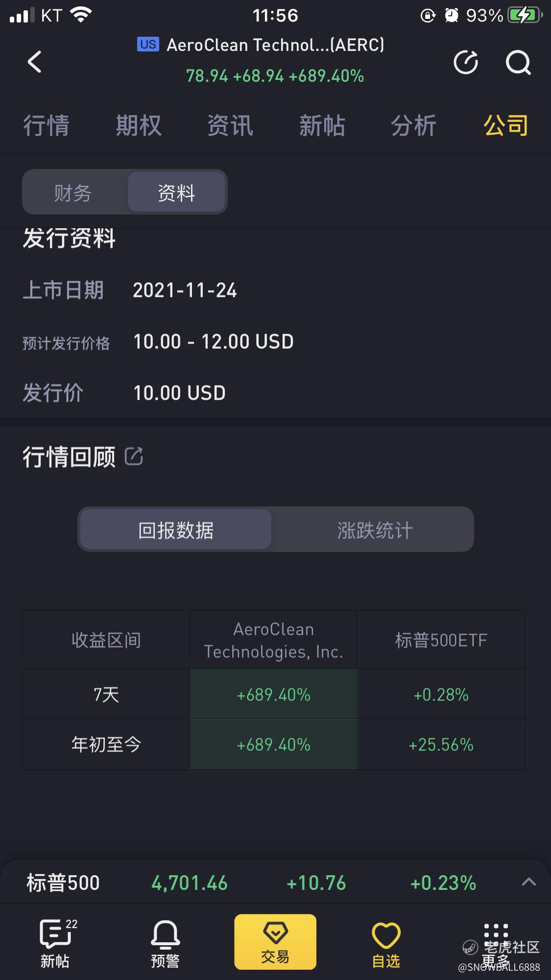Viewport: 551px width, 980px height.
Task: Tap the back arrow icon
Action: (35, 62)
